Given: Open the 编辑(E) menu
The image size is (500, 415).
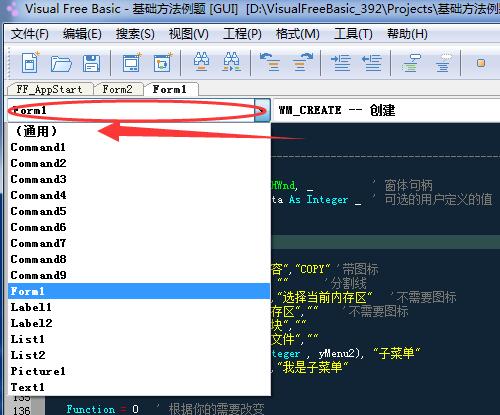Looking at the screenshot, I should [x=82, y=34].
